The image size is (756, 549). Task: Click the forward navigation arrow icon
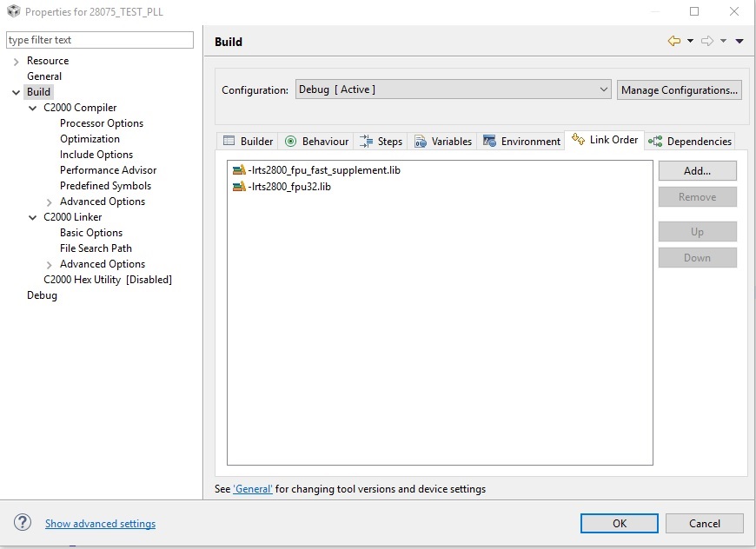707,41
